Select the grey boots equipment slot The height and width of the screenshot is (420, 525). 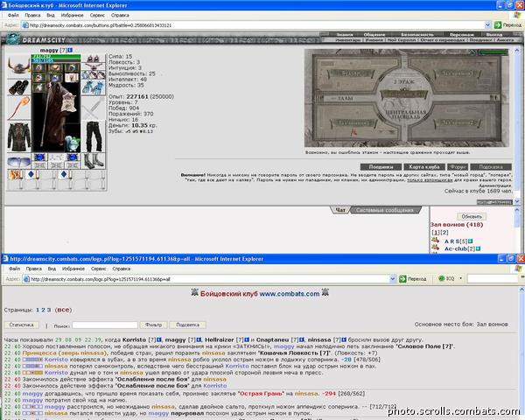(x=94, y=161)
